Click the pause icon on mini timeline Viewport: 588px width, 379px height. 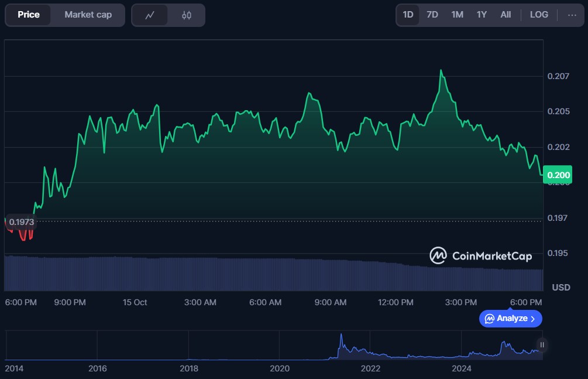click(542, 345)
